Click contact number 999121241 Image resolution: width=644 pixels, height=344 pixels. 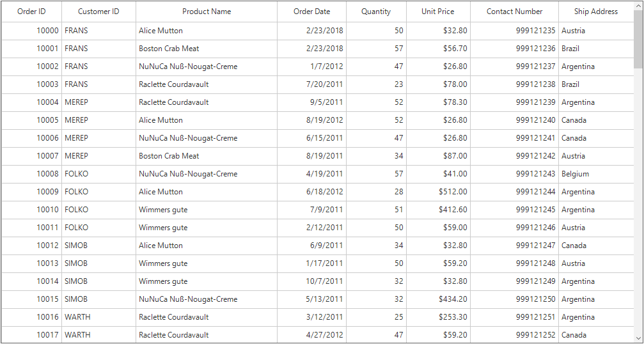pyautogui.click(x=515, y=138)
